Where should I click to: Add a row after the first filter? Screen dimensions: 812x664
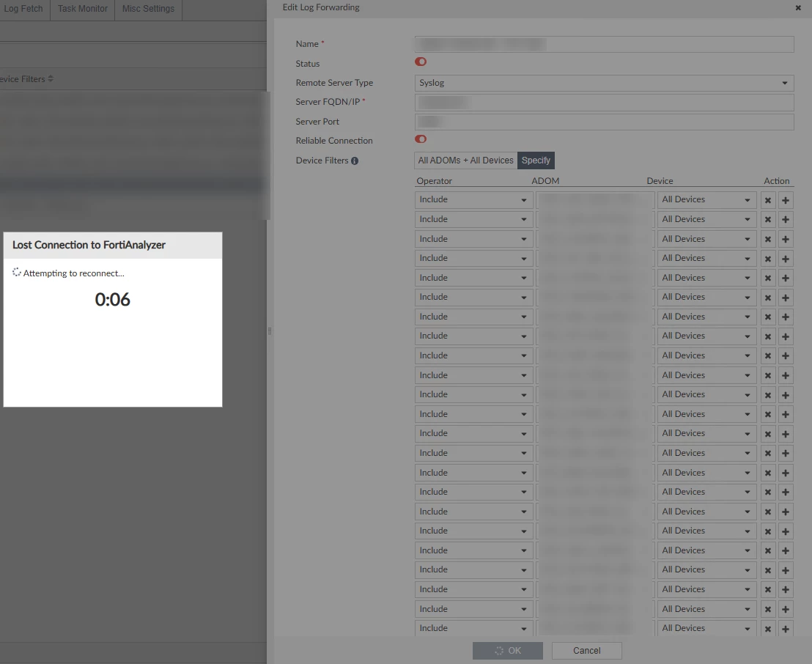pos(786,200)
